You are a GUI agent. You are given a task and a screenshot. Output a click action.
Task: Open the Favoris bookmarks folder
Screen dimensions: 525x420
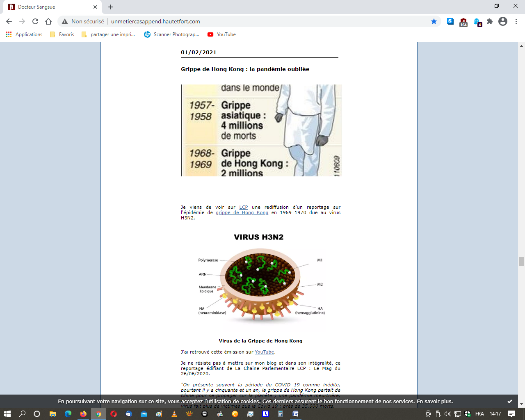[x=62, y=34]
